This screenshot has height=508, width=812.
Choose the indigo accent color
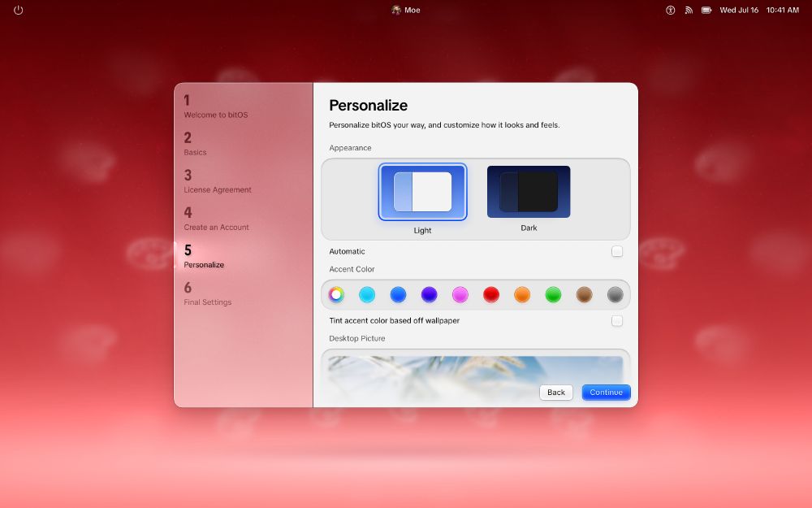[x=430, y=294]
